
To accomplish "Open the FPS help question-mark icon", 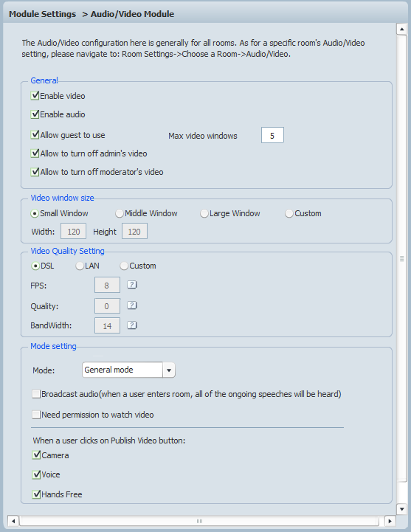I will 131,285.
